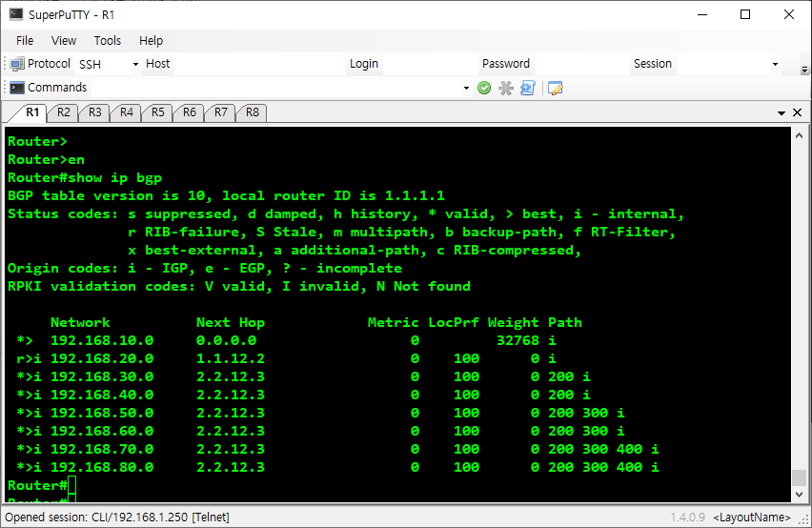Image resolution: width=812 pixels, height=528 pixels.
Task: Expand the Commands history dropdown arrow
Action: [467, 88]
